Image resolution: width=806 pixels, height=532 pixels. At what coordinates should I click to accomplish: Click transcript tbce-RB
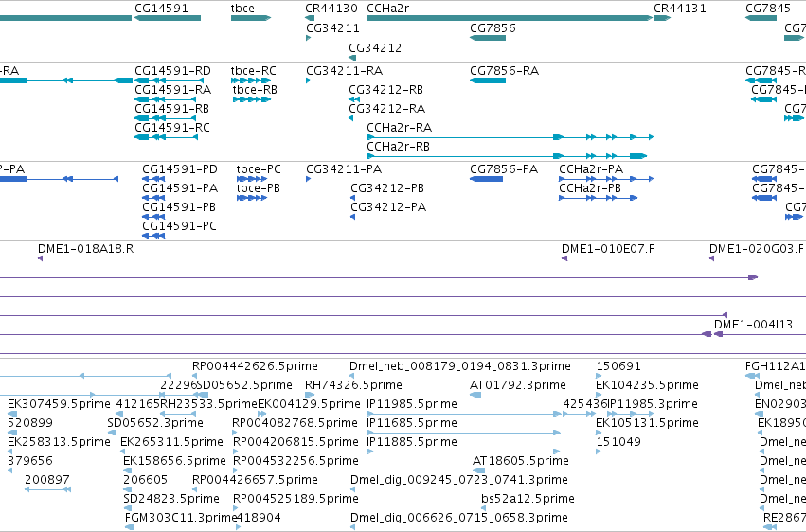255,90
